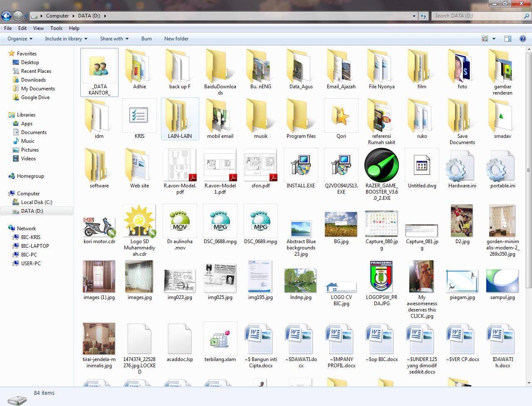Open the Untitled.dwg AutoCAD file

pyautogui.click(x=421, y=165)
